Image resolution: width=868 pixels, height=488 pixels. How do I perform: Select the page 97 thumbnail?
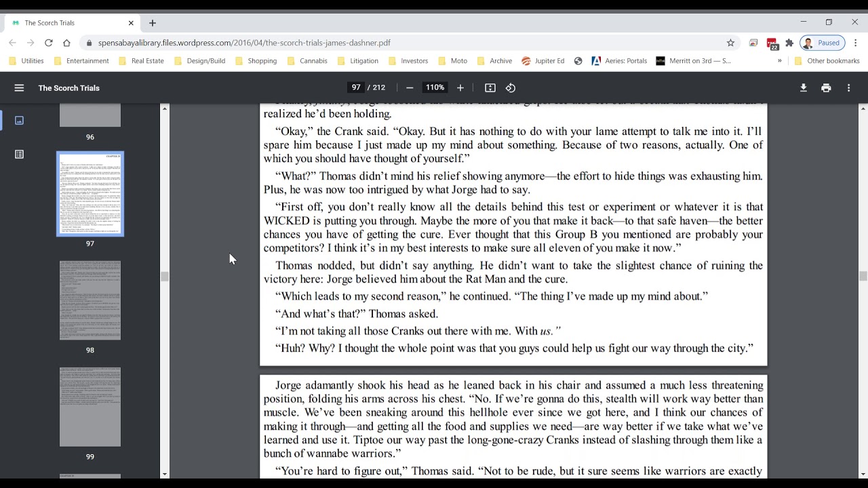tap(90, 194)
